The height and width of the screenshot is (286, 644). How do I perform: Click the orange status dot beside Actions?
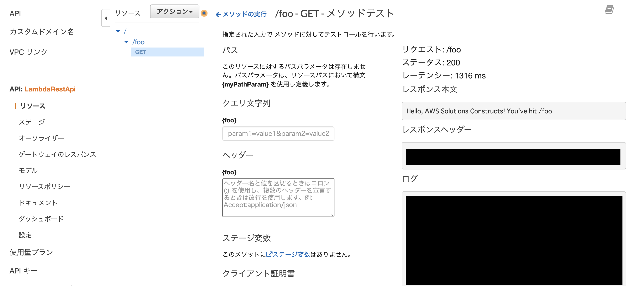(204, 13)
